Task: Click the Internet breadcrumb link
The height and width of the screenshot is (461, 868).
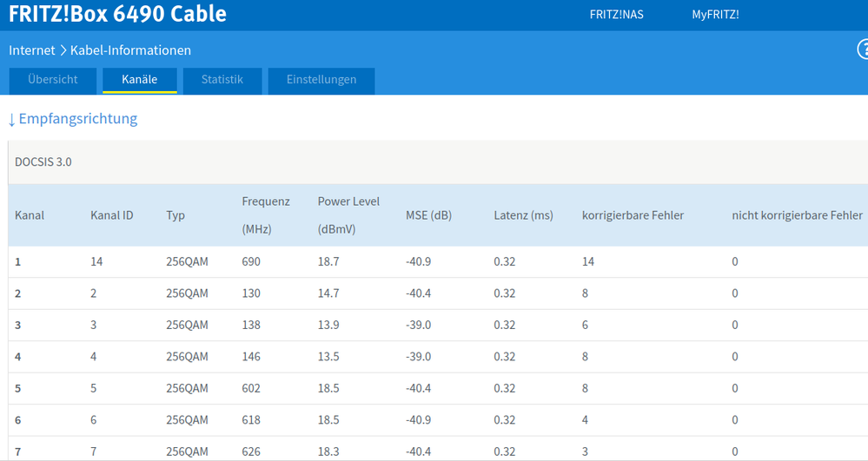Action: (32, 50)
